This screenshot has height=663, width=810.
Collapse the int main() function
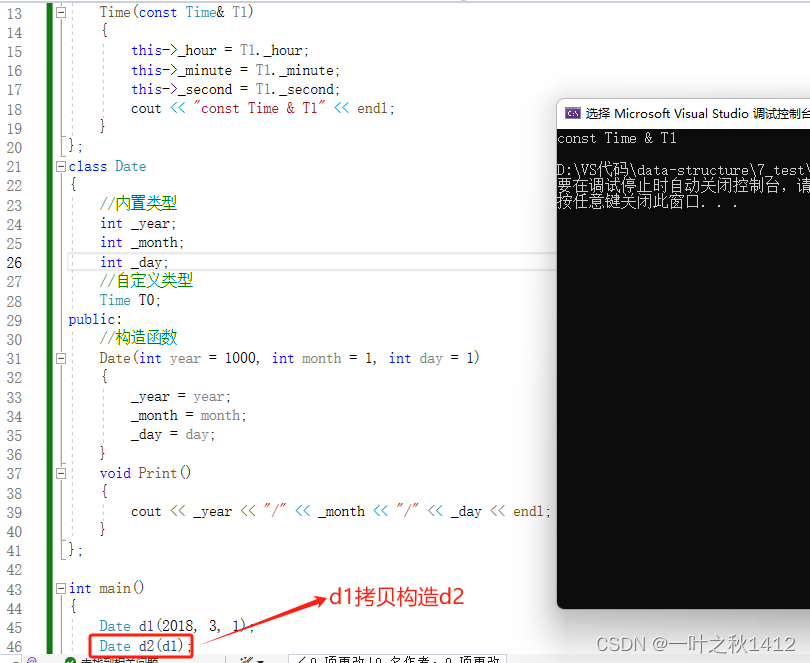pyautogui.click(x=61, y=588)
